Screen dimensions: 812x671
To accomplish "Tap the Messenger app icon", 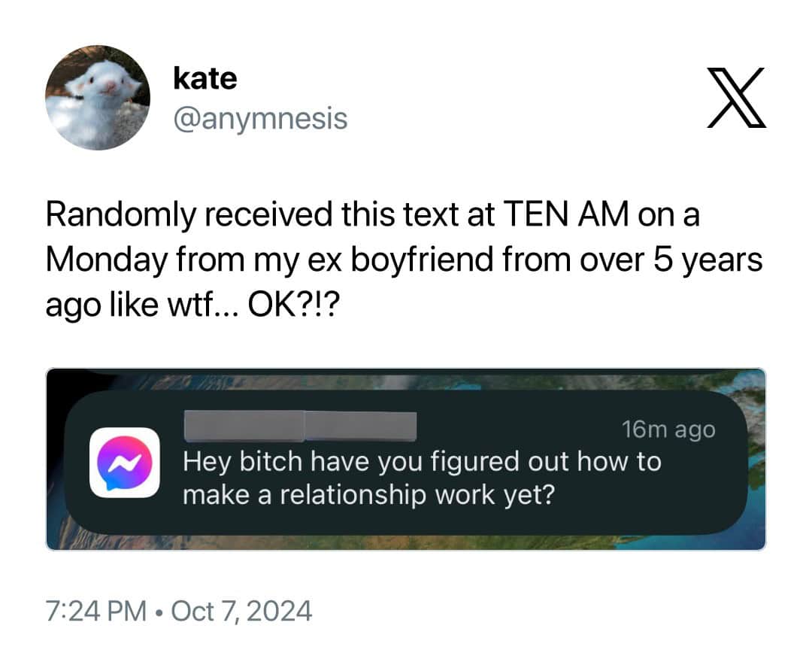I will tap(124, 463).
